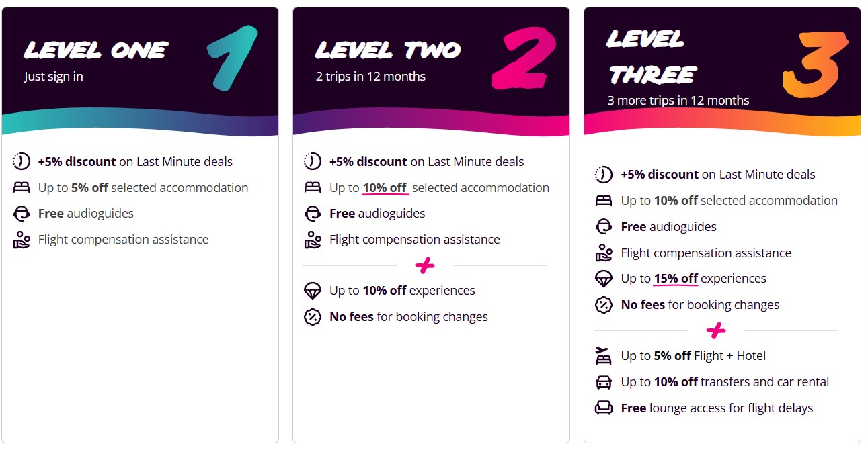Click the flight compensation hand icon in Level One

(x=22, y=240)
